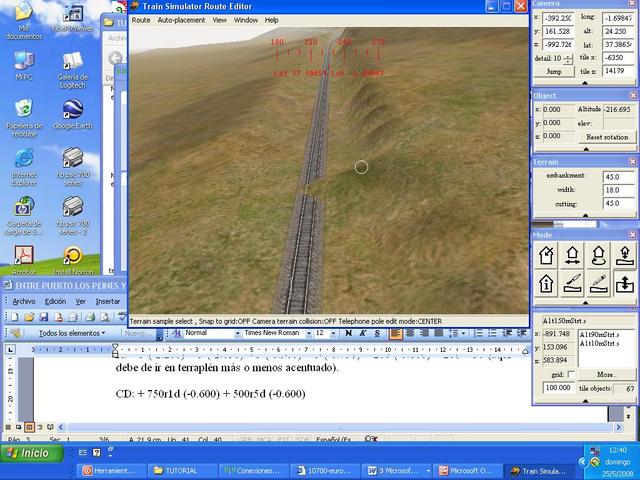Toggle Italic formatting in Word toolbar
The image size is (640, 480).
(x=364, y=333)
